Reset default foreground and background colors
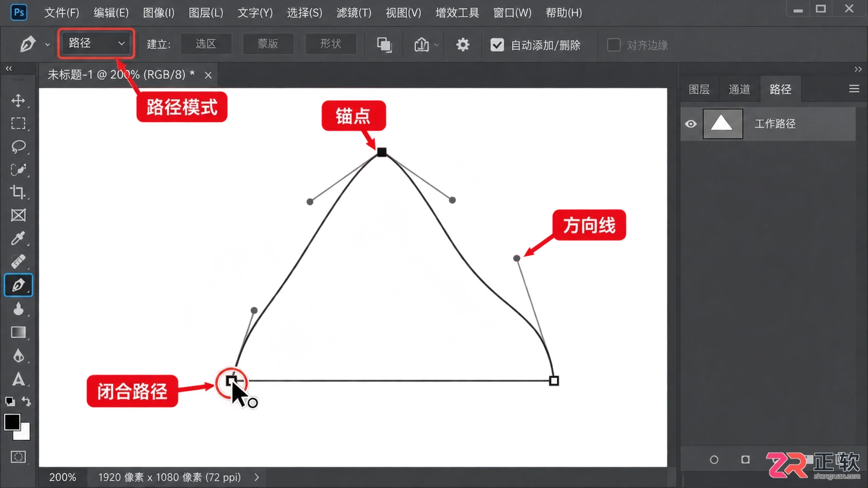The height and width of the screenshot is (488, 868). (10, 401)
